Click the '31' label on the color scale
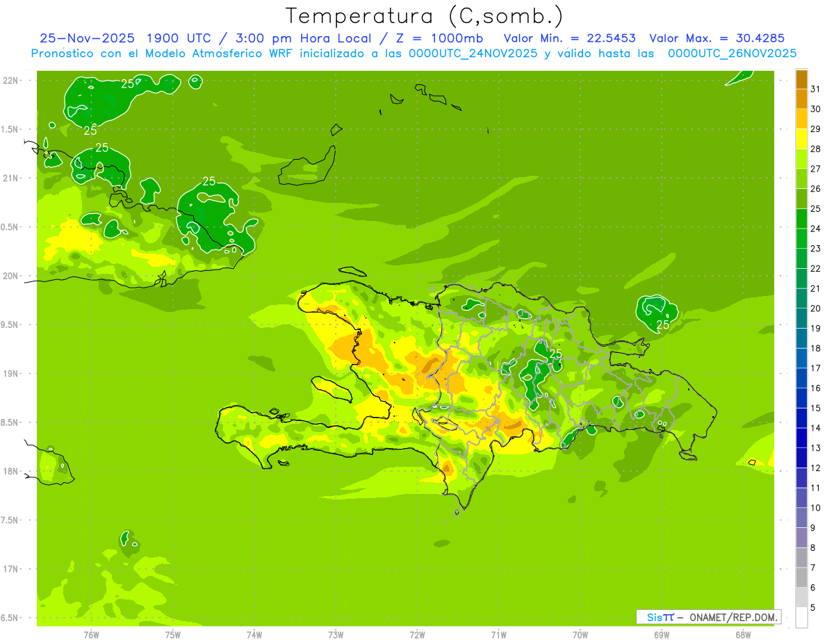 (816, 89)
